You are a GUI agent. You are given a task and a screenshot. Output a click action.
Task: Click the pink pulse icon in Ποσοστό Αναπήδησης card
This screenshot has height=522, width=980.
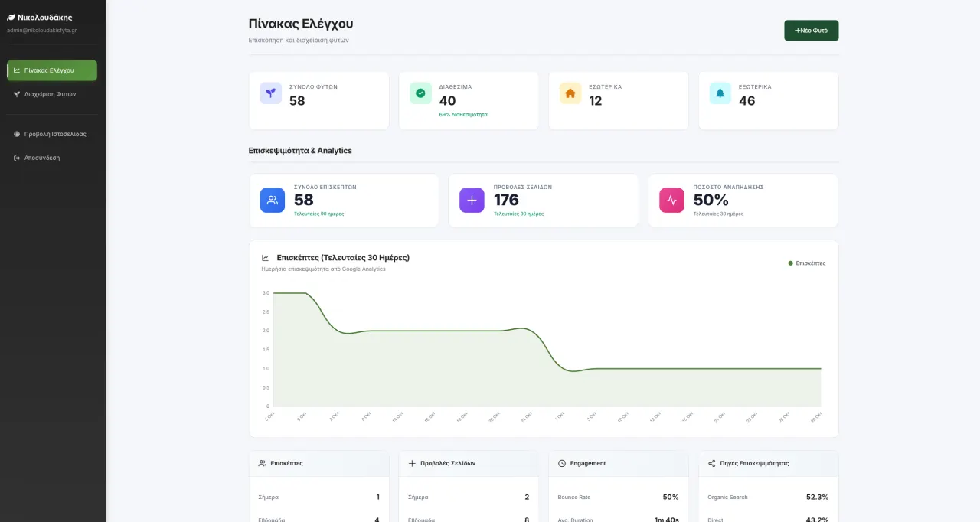tap(671, 201)
